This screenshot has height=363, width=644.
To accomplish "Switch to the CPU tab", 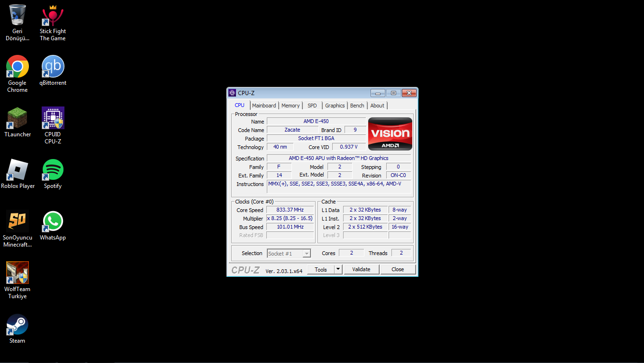I will (240, 105).
